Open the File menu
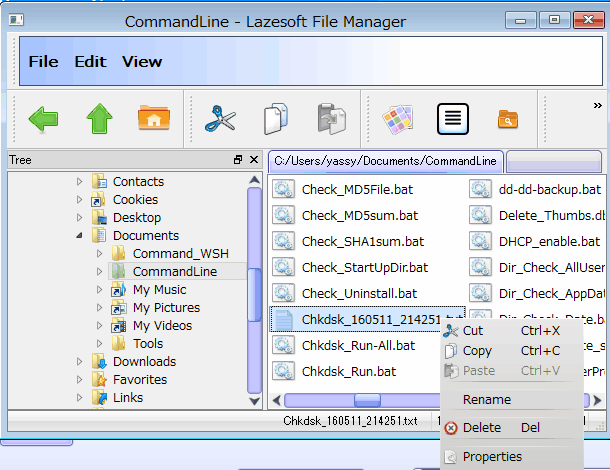The width and height of the screenshot is (610, 470). click(43, 62)
